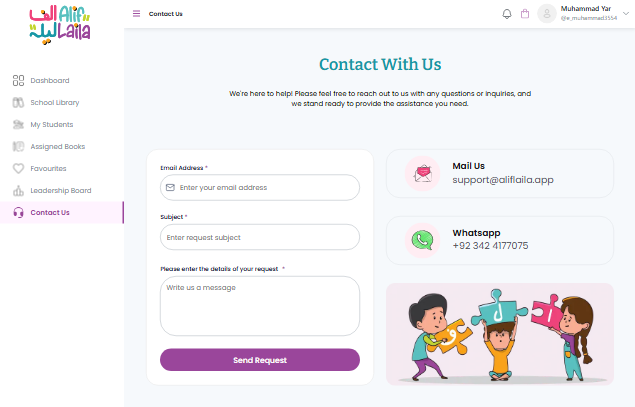Screen dimensions: 635x407
Task: Click the Alif Laila logo
Action: click(x=60, y=24)
